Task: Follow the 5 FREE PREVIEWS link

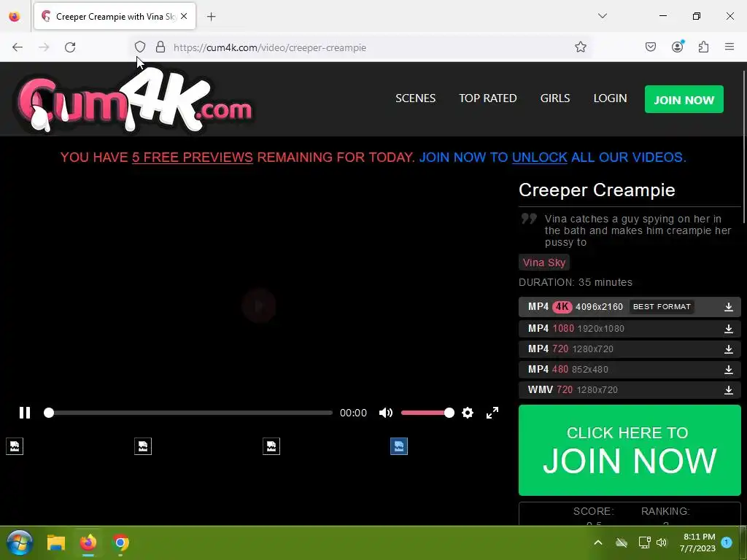Action: (192, 157)
